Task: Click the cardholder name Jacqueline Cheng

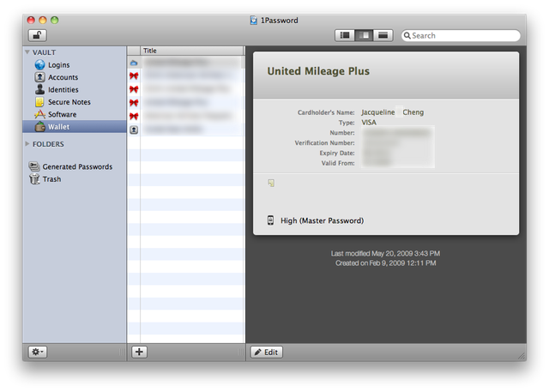Action: tap(393, 112)
